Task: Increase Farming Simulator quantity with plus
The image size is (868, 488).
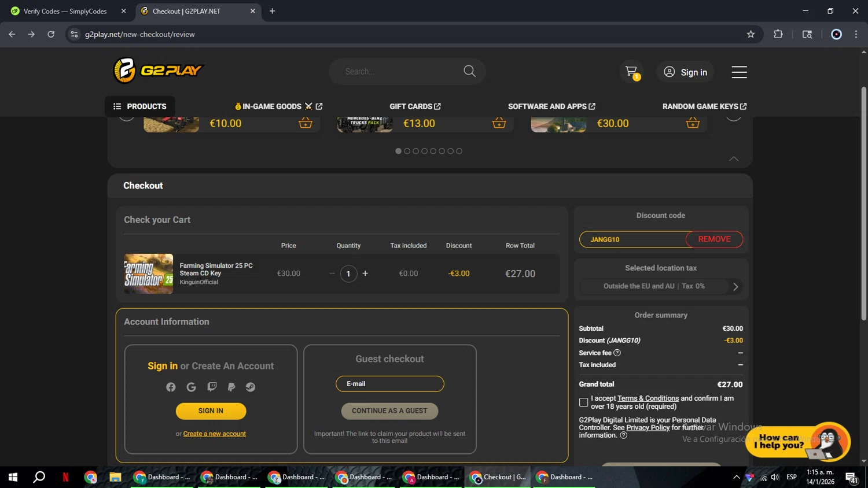Action: click(365, 273)
